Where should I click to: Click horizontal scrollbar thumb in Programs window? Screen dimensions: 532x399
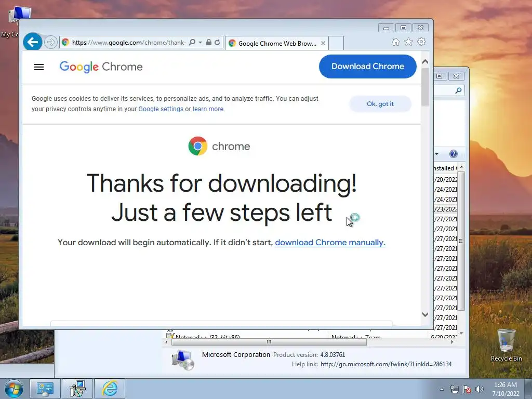[x=269, y=342]
